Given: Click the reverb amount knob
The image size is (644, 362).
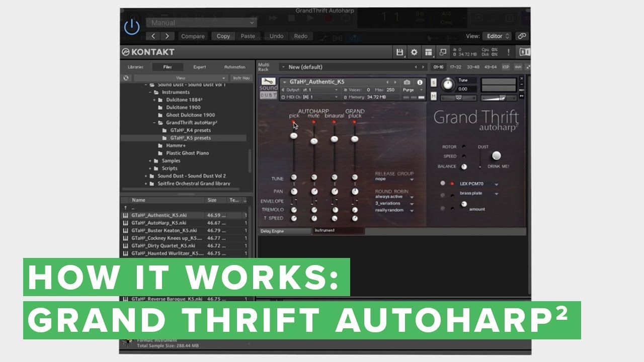Looking at the screenshot, I should tap(464, 204).
